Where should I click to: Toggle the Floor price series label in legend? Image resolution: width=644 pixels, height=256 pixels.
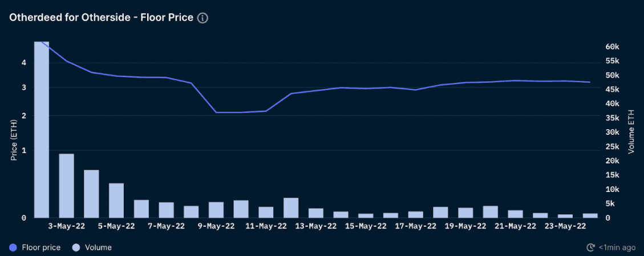point(41,247)
